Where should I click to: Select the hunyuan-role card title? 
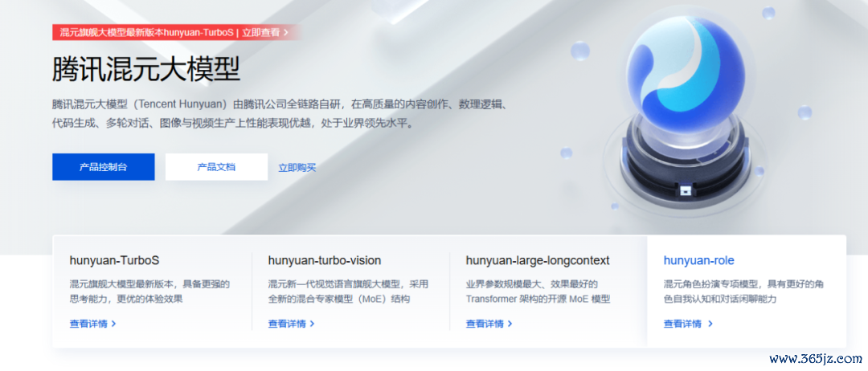tap(699, 260)
